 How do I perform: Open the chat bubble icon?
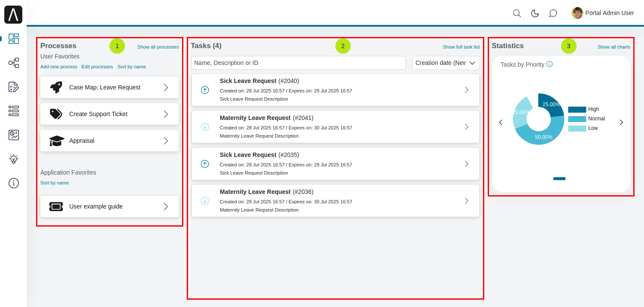click(553, 13)
